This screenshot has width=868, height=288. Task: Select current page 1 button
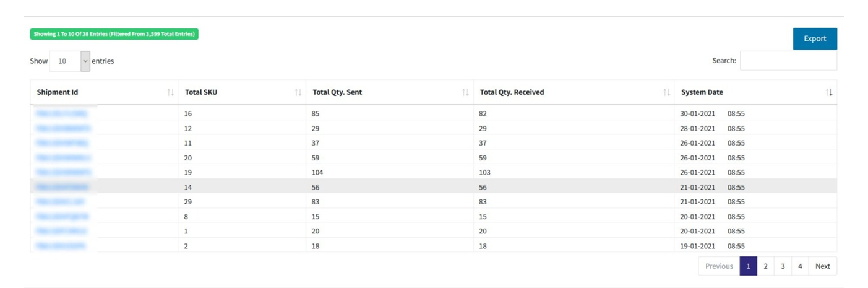[748, 266]
